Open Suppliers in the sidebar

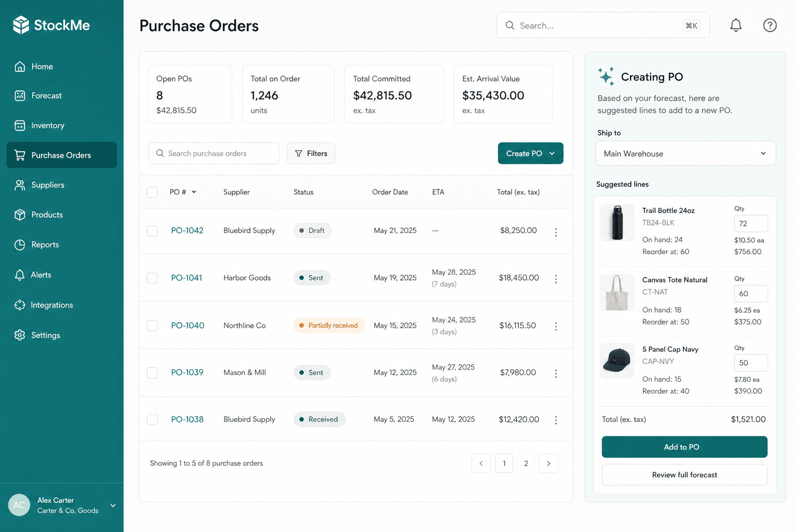pyautogui.click(x=61, y=185)
